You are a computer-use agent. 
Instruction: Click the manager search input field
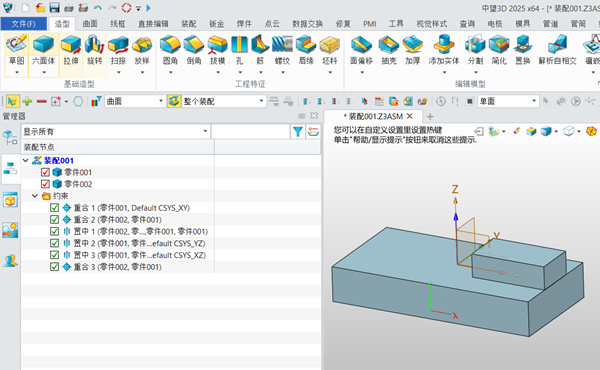(x=251, y=132)
